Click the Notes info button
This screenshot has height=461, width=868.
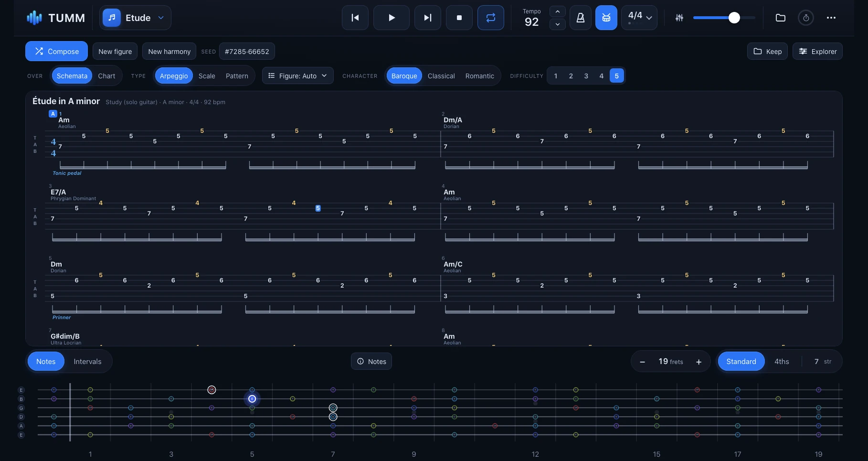point(371,361)
